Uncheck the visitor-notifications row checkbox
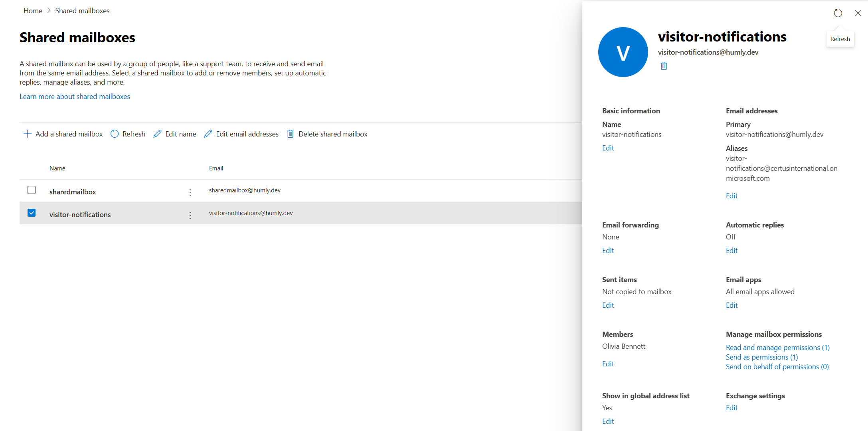868x431 pixels. tap(32, 213)
